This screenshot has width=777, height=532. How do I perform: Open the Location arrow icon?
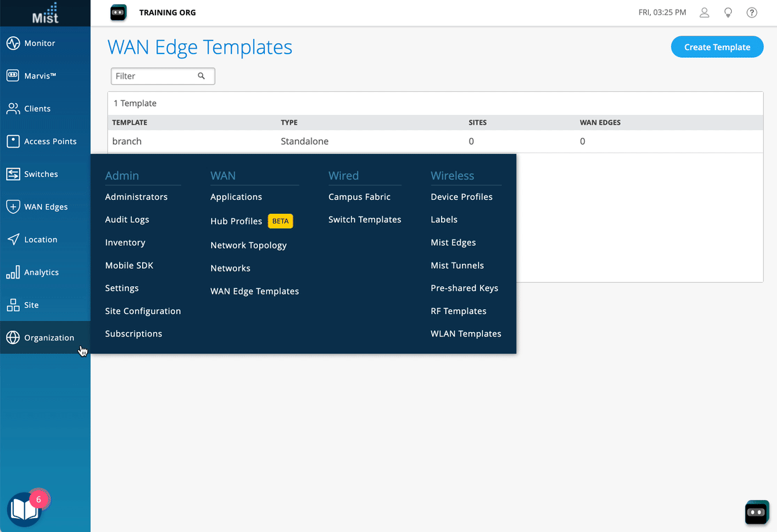click(13, 240)
